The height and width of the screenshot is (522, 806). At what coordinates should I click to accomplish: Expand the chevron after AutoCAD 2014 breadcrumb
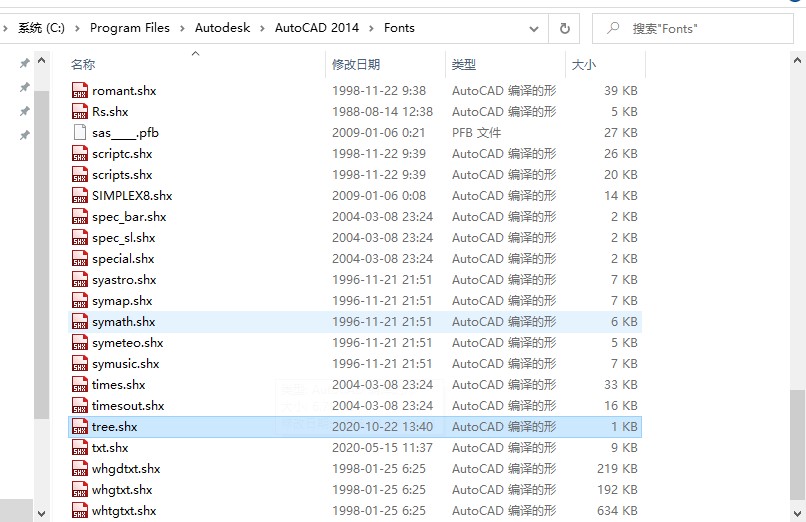point(372,28)
